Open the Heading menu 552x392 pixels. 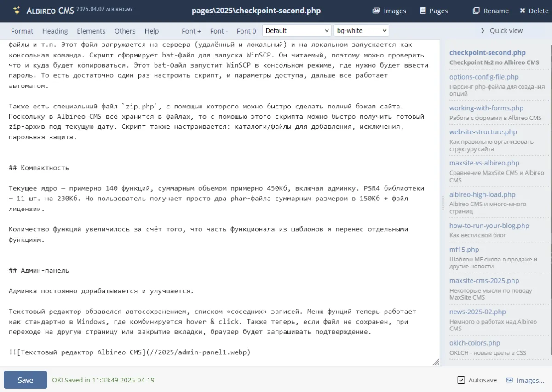55,31
